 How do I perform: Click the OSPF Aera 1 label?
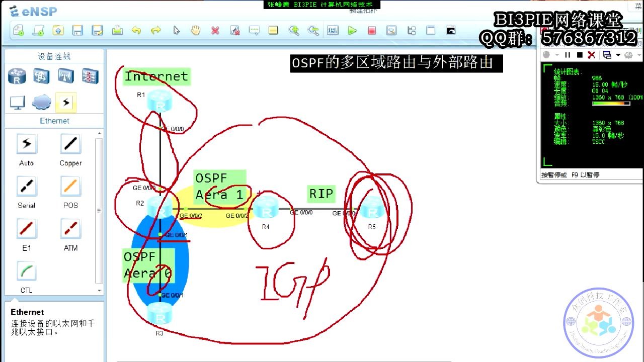click(x=220, y=187)
